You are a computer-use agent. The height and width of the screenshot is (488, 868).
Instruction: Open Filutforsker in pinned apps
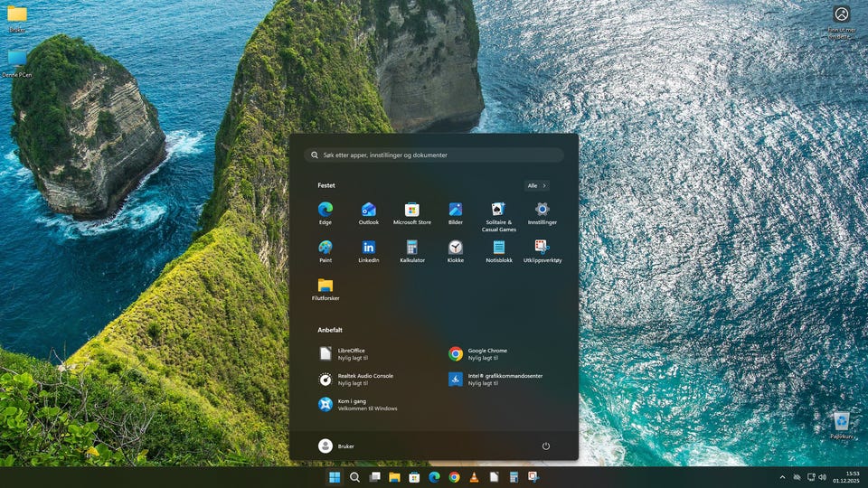coord(325,289)
